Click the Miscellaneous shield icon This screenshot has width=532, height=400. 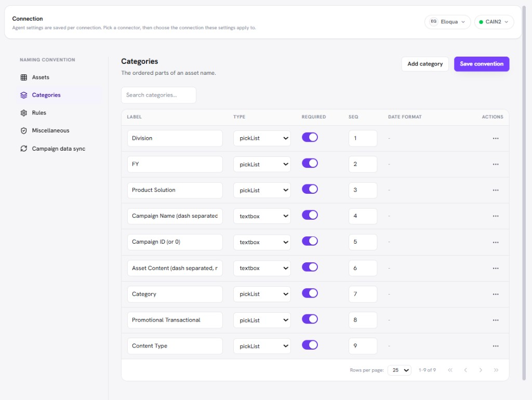24,130
